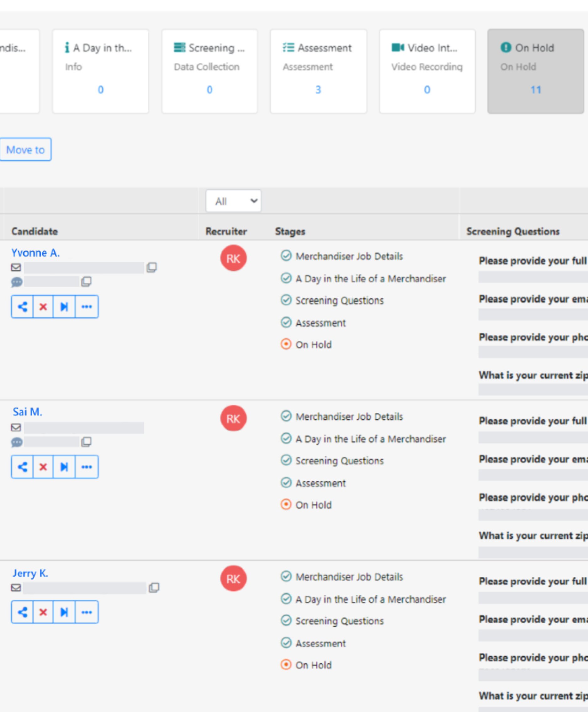Open Jerry K. candidate profile
This screenshot has width=588, height=712.
point(30,573)
